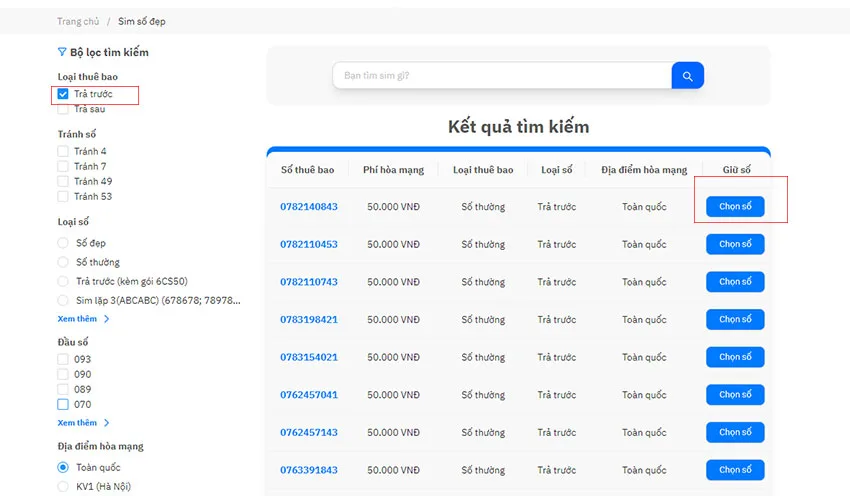Check the Trả sau checkbox
Viewport: 850px width, 496px height.
click(63, 109)
